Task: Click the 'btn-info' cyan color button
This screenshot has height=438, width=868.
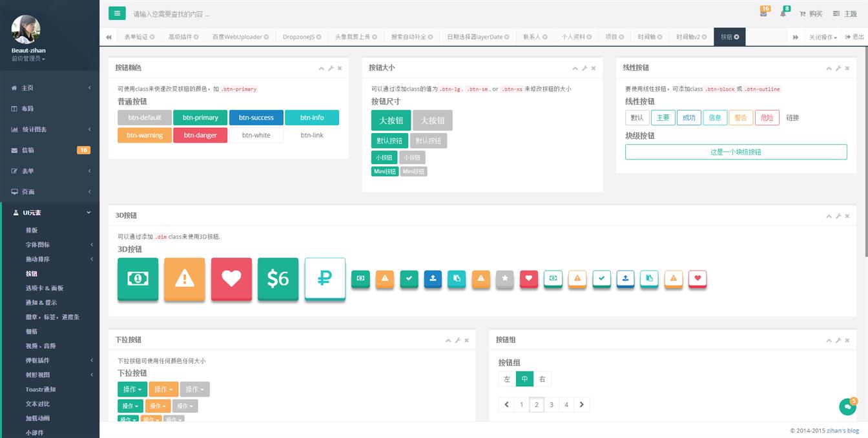Action: coord(312,118)
